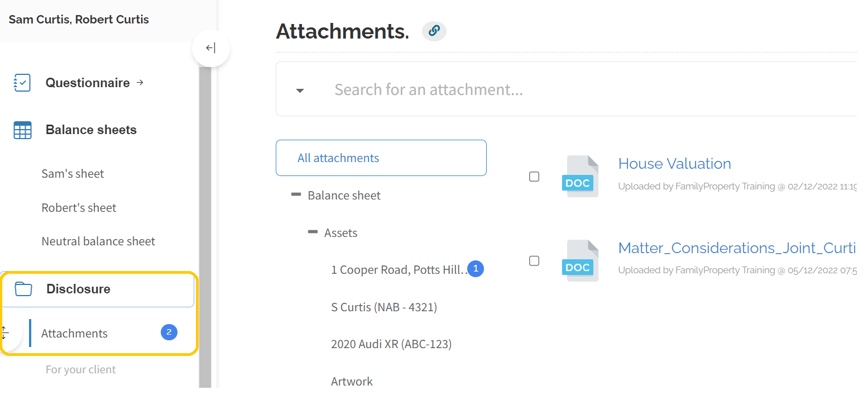Screen dimensions: 868x404
Task: Tick the Matter_Considerations_Joint checkbox
Action: coord(534,261)
